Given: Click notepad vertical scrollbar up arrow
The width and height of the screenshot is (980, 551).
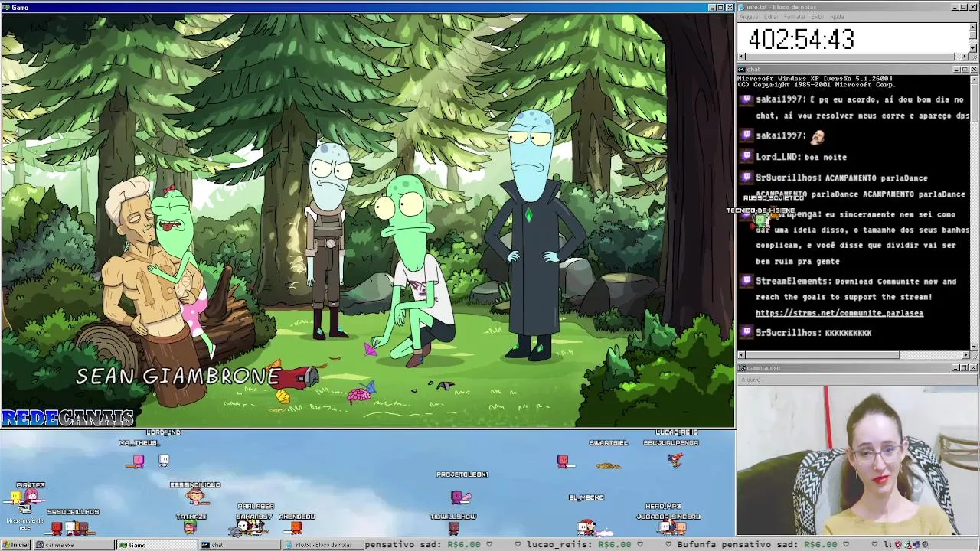Looking at the screenshot, I should pos(973,26).
